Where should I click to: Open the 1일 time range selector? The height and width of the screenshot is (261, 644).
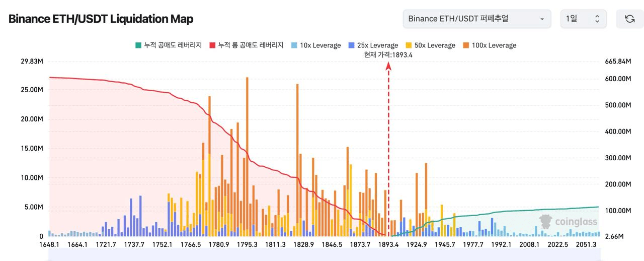coord(583,19)
